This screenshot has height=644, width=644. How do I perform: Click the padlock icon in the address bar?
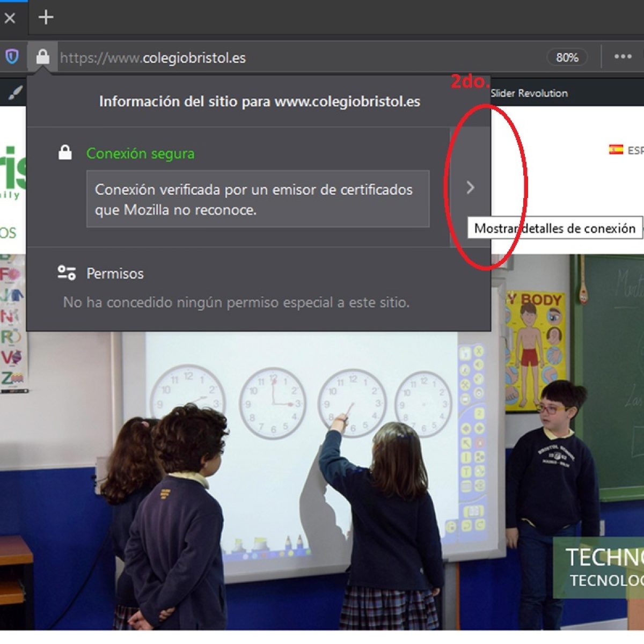click(x=42, y=57)
